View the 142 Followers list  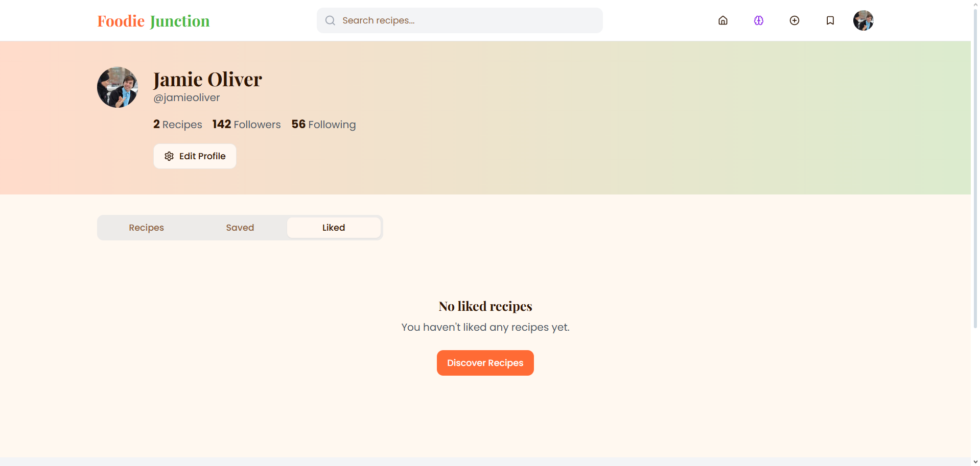point(246,125)
